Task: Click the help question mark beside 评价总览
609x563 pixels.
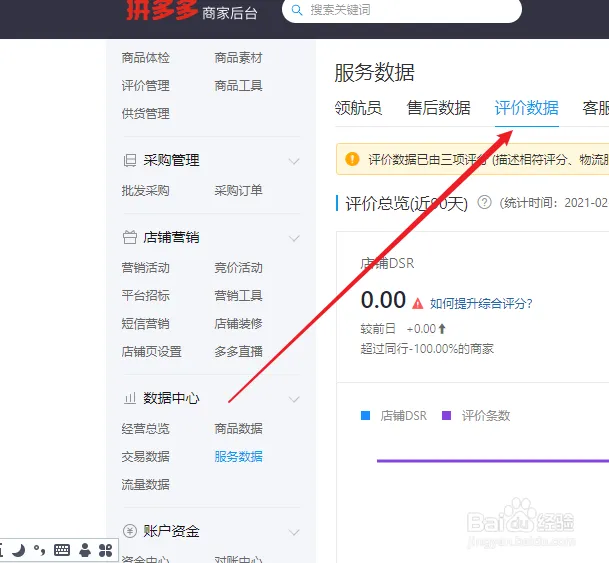Action: tap(484, 202)
